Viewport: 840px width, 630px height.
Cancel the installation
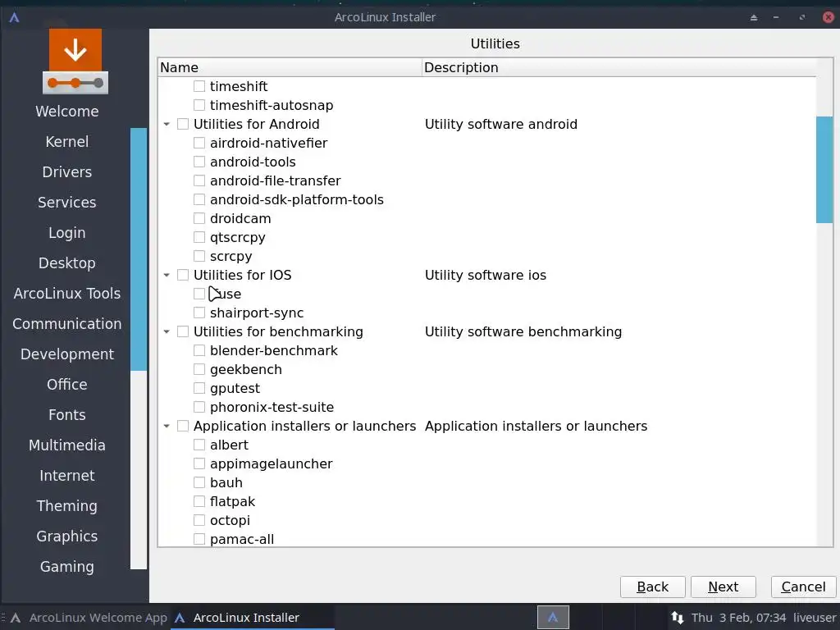pos(803,587)
